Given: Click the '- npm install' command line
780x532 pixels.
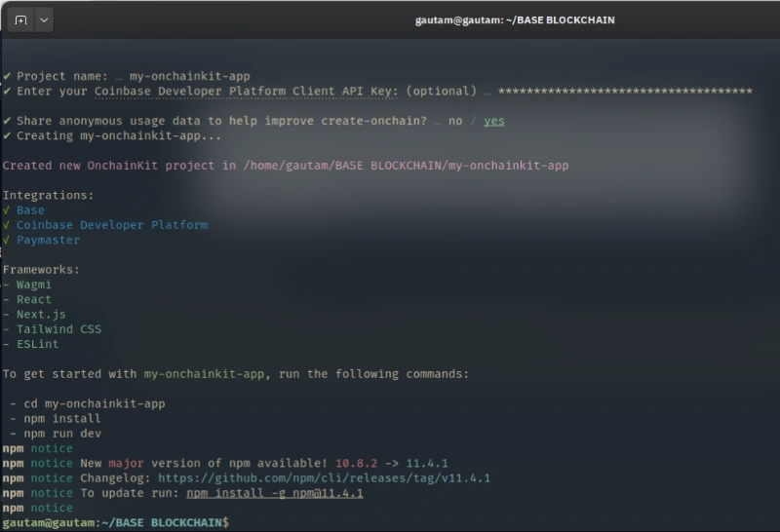Looking at the screenshot, I should [56, 419].
